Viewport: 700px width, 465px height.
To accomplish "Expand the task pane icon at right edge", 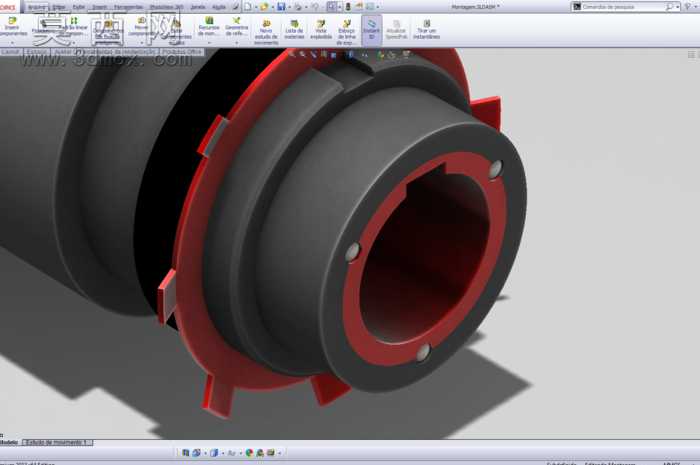I will point(691,55).
